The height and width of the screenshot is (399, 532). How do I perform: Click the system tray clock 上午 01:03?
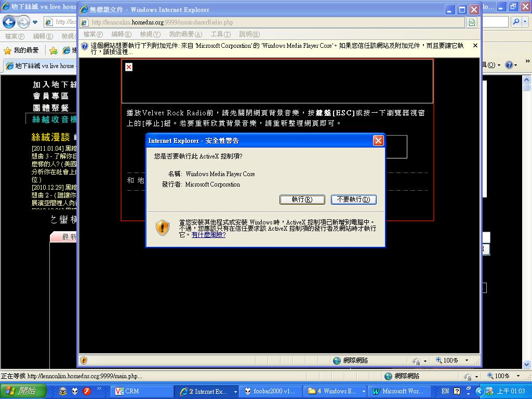click(x=511, y=391)
